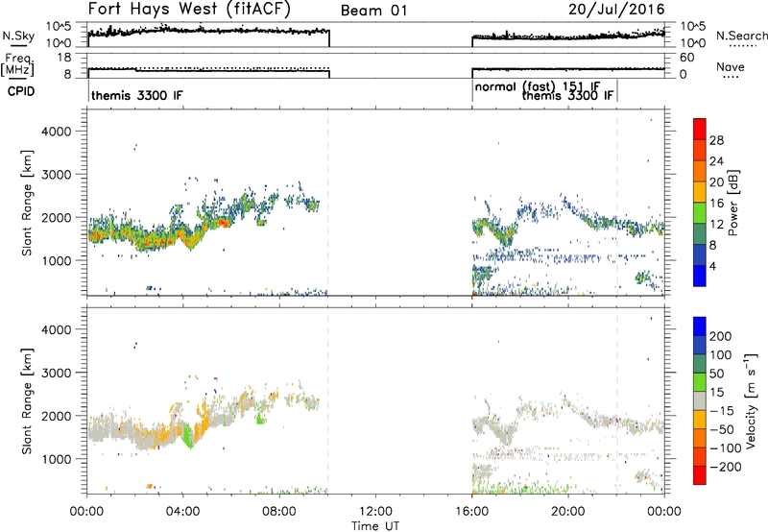Screen dimensions: 768x532
Task: Click the '28' label on the Power colorbar
Action: click(716, 140)
